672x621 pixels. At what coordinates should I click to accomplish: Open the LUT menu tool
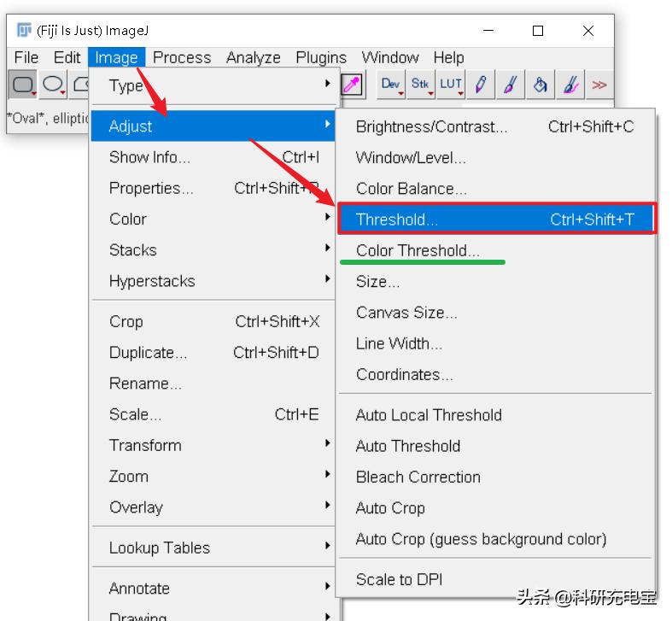click(451, 85)
